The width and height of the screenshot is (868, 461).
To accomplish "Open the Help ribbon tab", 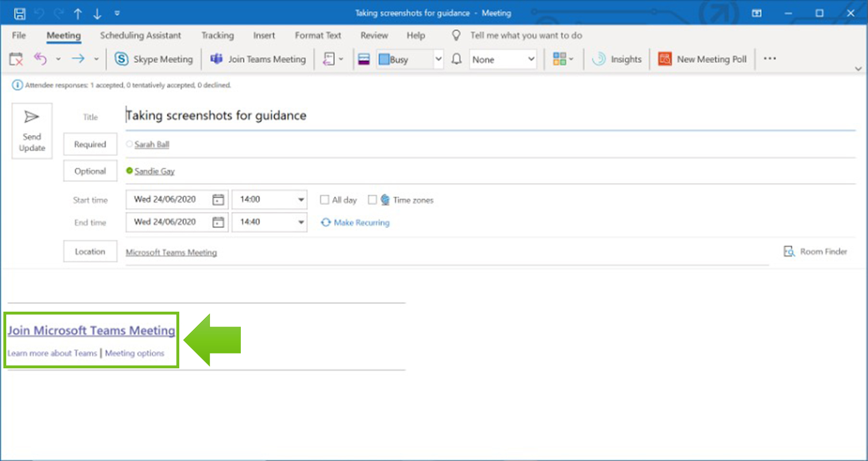I will 416,35.
